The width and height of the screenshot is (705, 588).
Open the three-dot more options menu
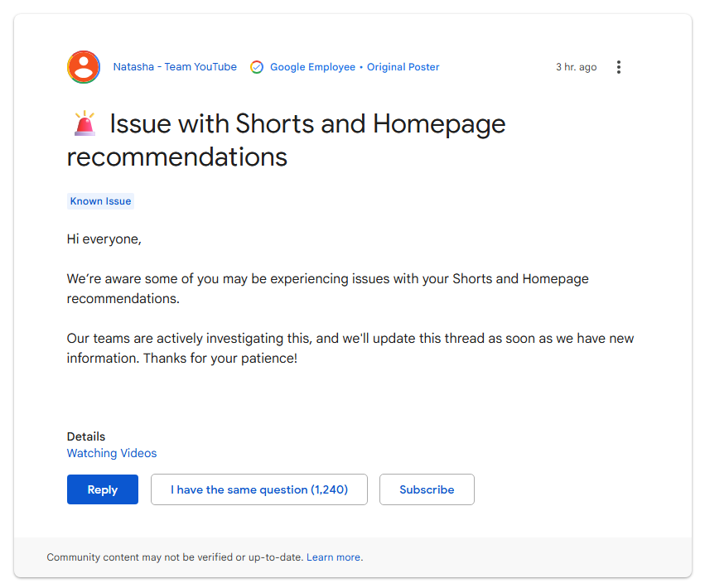619,67
